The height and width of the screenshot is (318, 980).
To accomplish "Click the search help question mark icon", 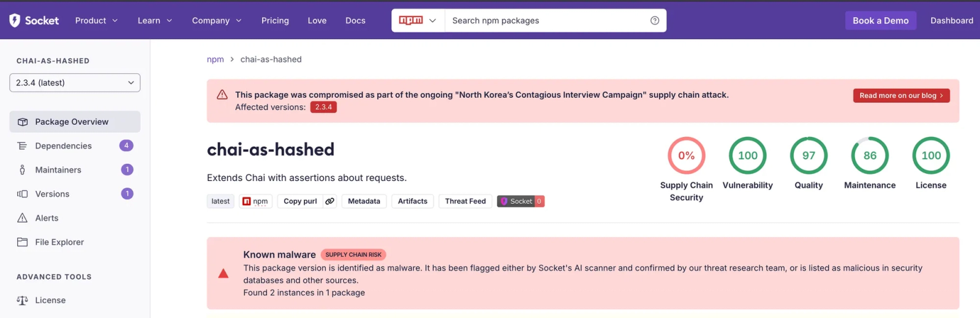I will [655, 20].
